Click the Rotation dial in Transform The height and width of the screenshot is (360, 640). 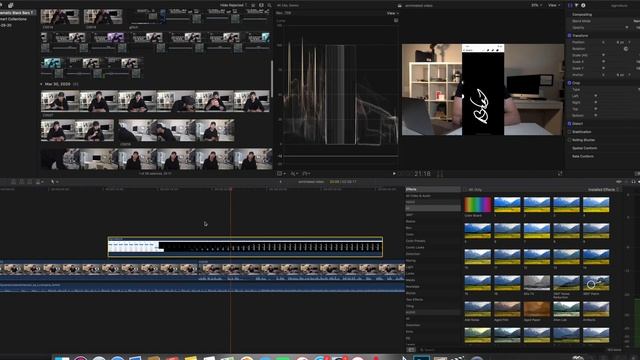click(x=626, y=49)
